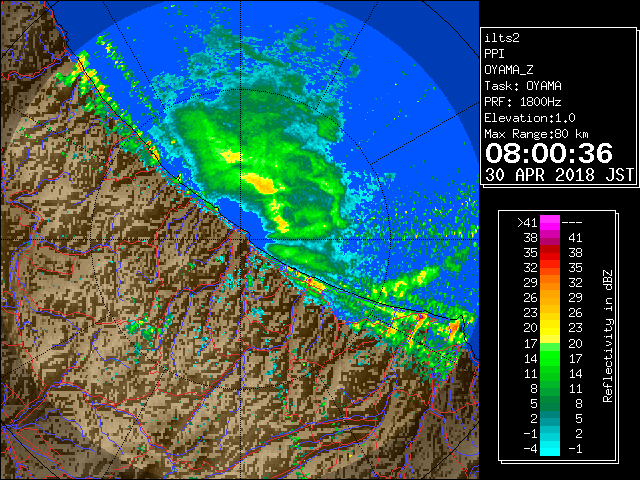Viewport: 640px width, 480px height.
Task: Select the 'Elevation:1.0' line
Action: coord(530,118)
